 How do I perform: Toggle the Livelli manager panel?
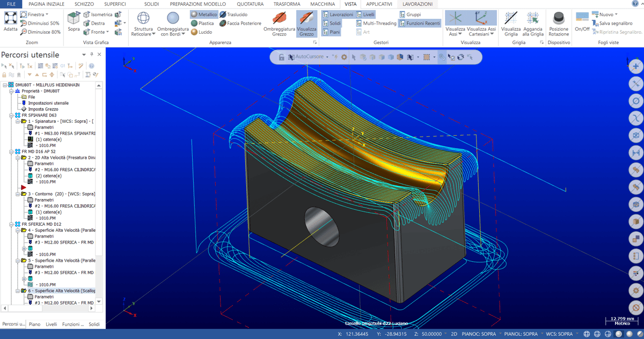tap(365, 14)
